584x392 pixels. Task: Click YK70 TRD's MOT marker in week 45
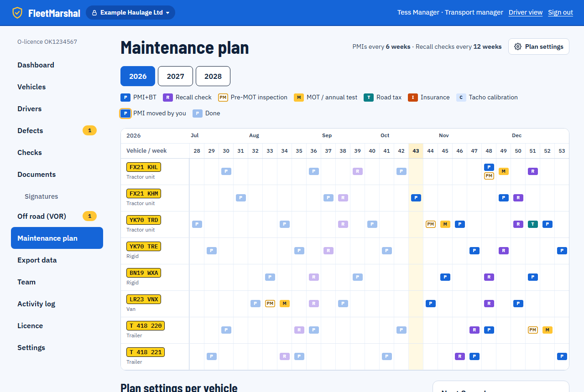pyautogui.click(x=445, y=224)
